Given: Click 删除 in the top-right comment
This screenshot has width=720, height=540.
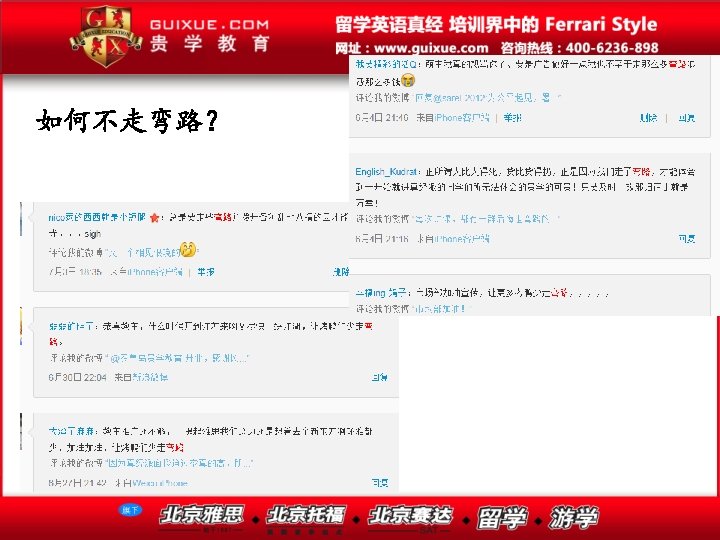Looking at the screenshot, I should tap(648, 118).
